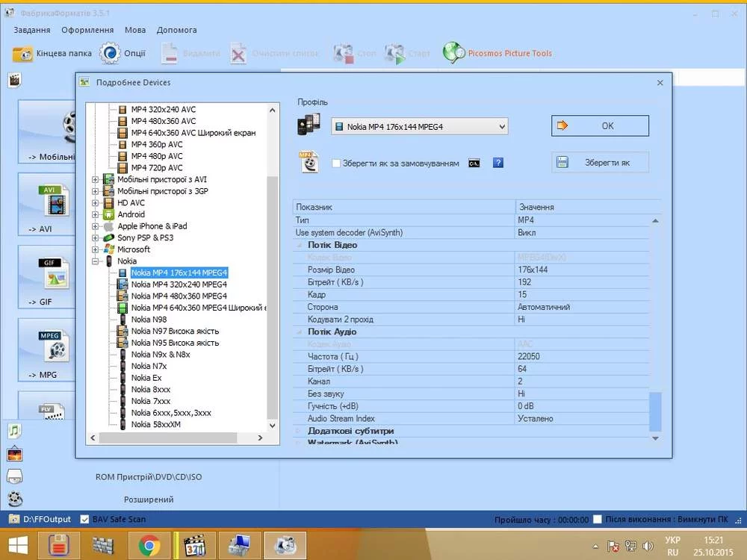
Task: Select the picture category icon in sidebar
Action: point(14,453)
